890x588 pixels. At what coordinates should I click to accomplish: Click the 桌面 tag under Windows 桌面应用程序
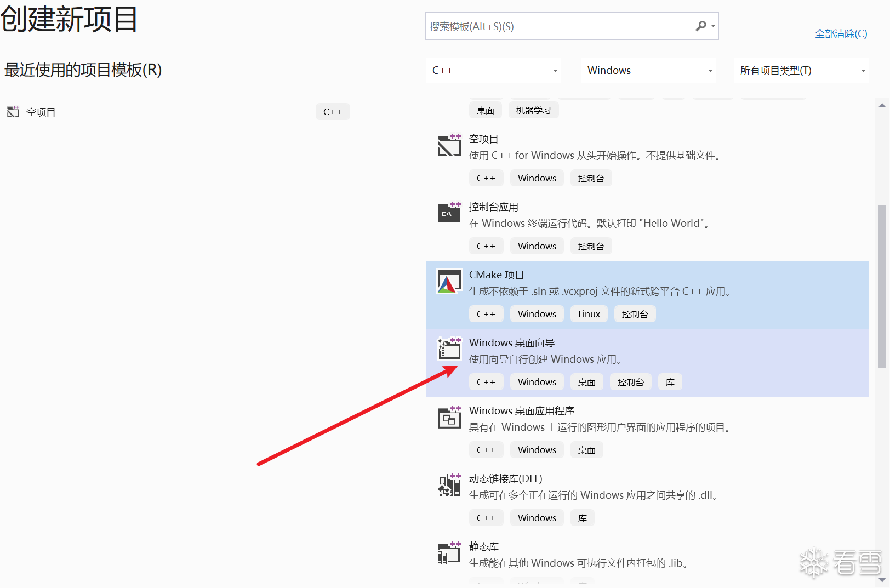587,450
